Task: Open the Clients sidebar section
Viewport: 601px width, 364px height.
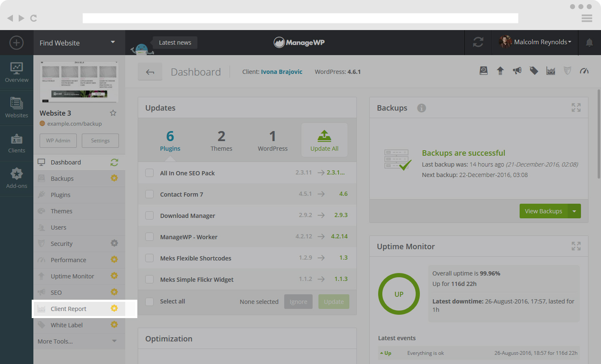Action: [x=17, y=143]
